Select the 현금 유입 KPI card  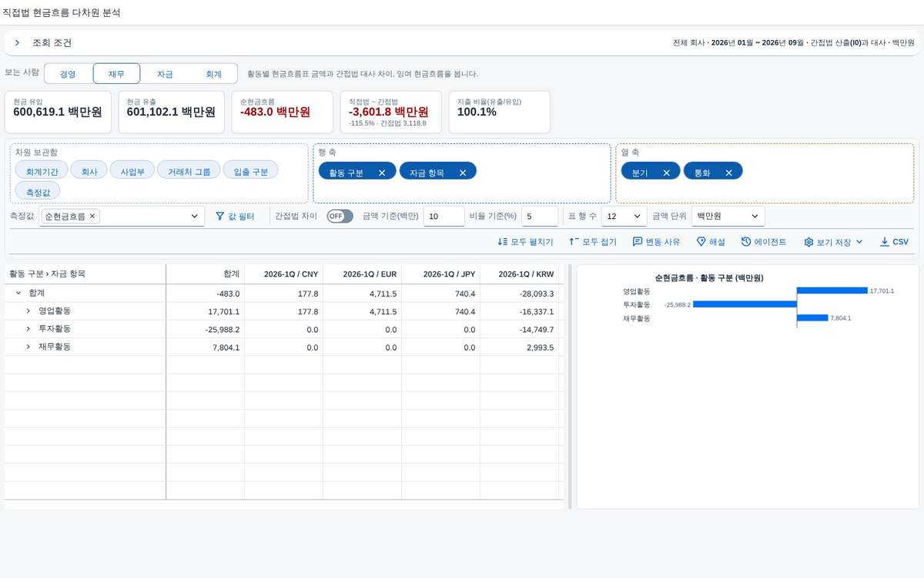(58, 112)
